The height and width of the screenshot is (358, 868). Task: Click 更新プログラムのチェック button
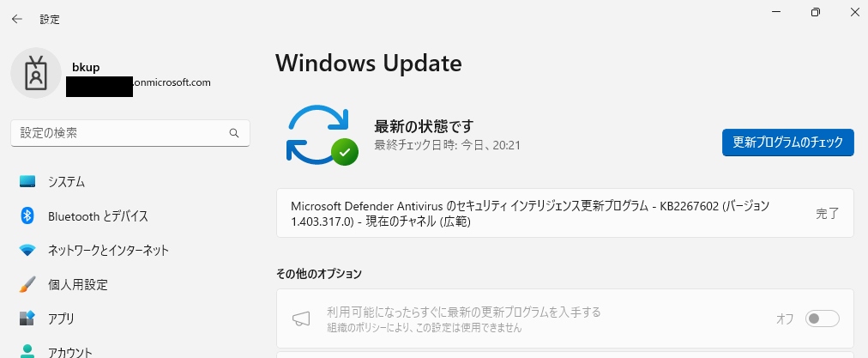(x=787, y=143)
